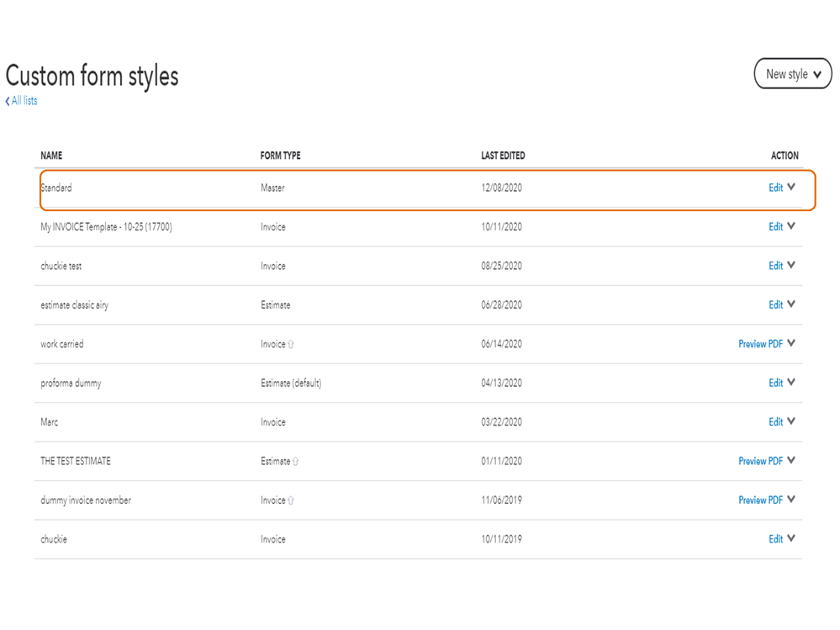The height and width of the screenshot is (630, 840).
Task: Preview PDF for THE TEST ESTIMATE
Action: 760,461
